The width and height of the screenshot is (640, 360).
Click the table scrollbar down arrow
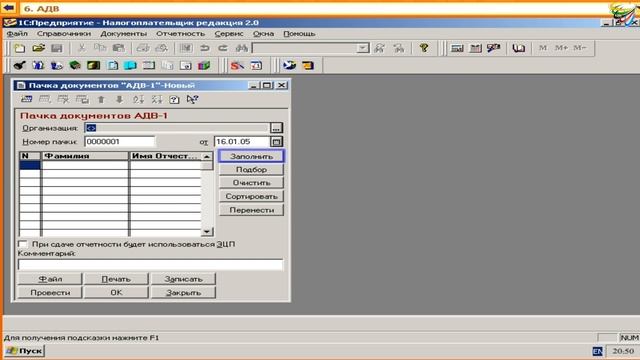click(207, 231)
